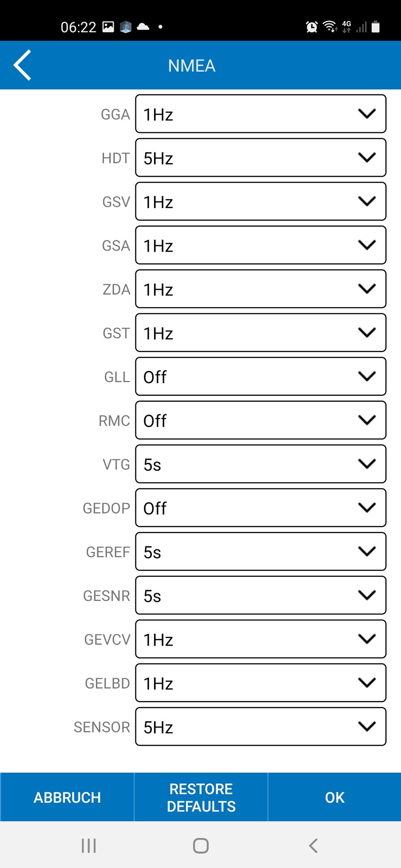
Task: Select the RMC dropdown chevron
Action: pos(367,420)
